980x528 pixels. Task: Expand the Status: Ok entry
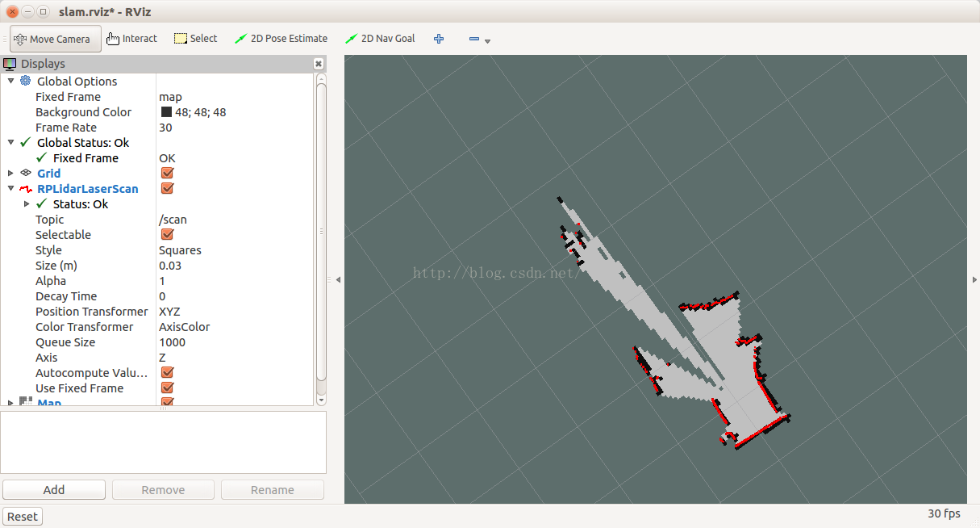click(27, 203)
